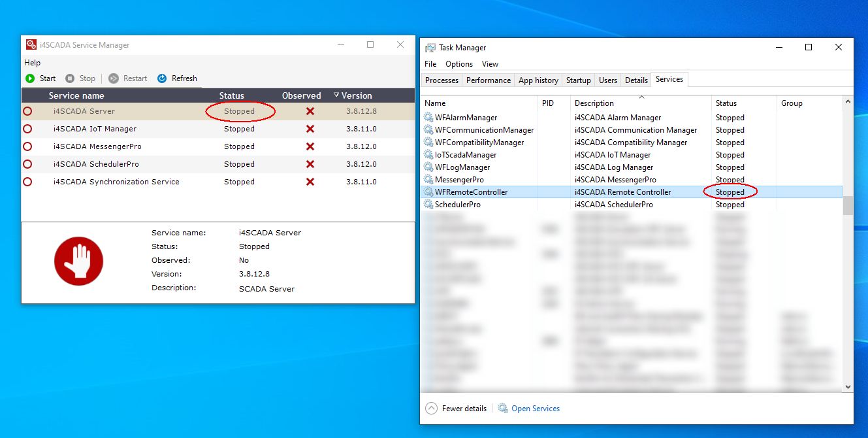Open the File menu in Task Manager
Image resolution: width=868 pixels, height=438 pixels.
pyautogui.click(x=430, y=64)
